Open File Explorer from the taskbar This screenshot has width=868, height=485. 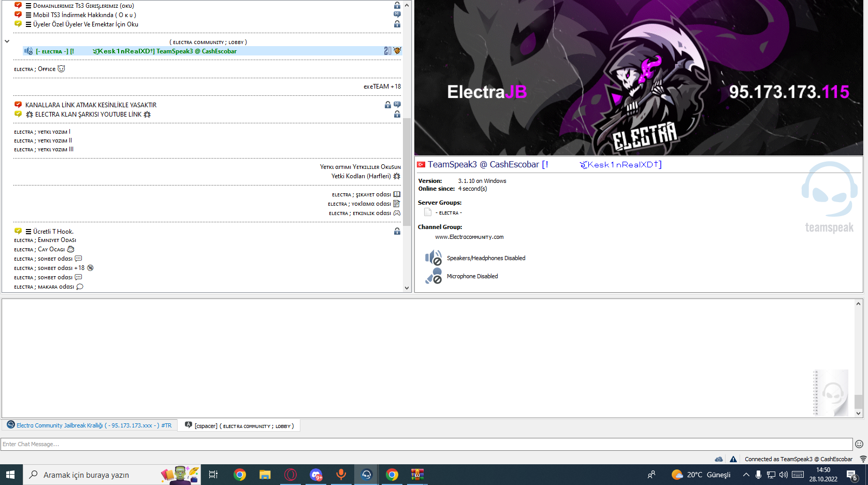pyautogui.click(x=265, y=475)
